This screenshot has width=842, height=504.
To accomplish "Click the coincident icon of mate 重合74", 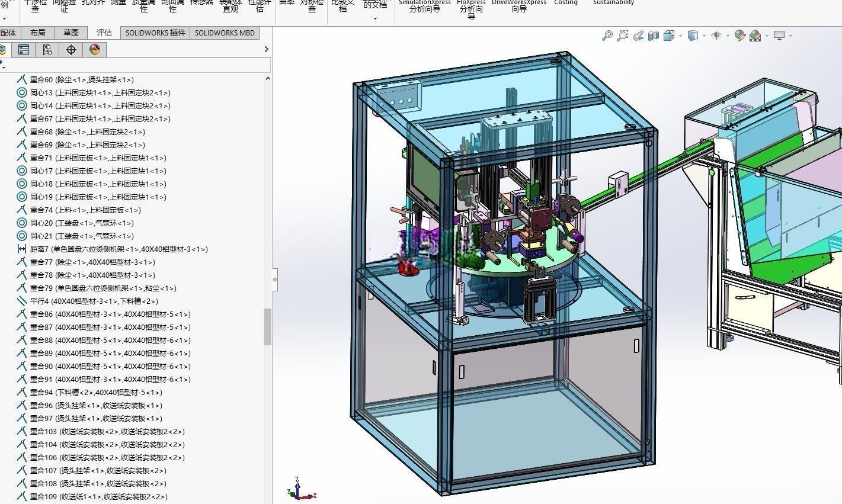I will pos(22,210).
